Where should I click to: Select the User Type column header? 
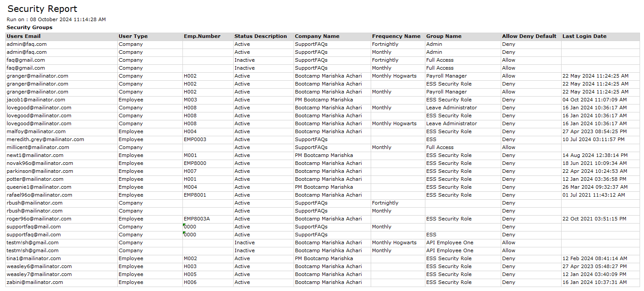[x=133, y=37]
